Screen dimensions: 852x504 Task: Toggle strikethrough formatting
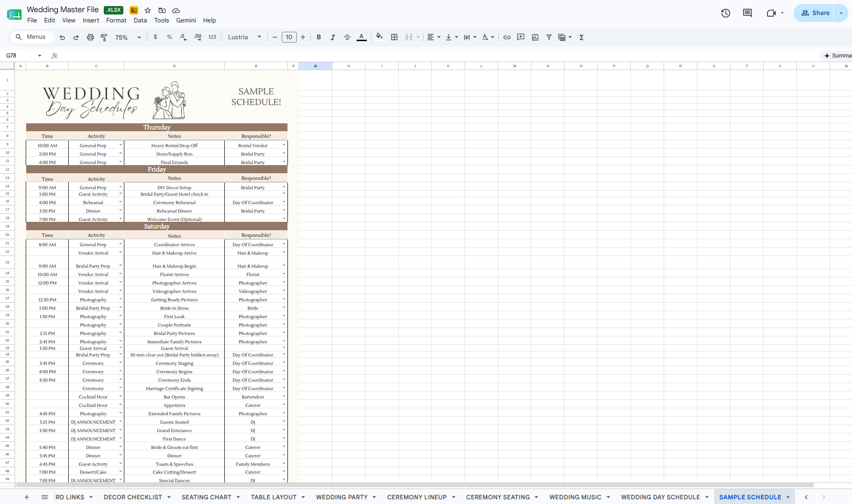point(347,37)
